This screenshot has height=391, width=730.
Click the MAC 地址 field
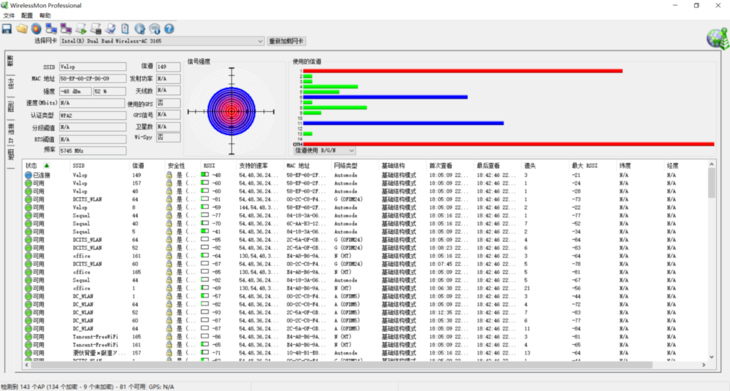pyautogui.click(x=93, y=78)
